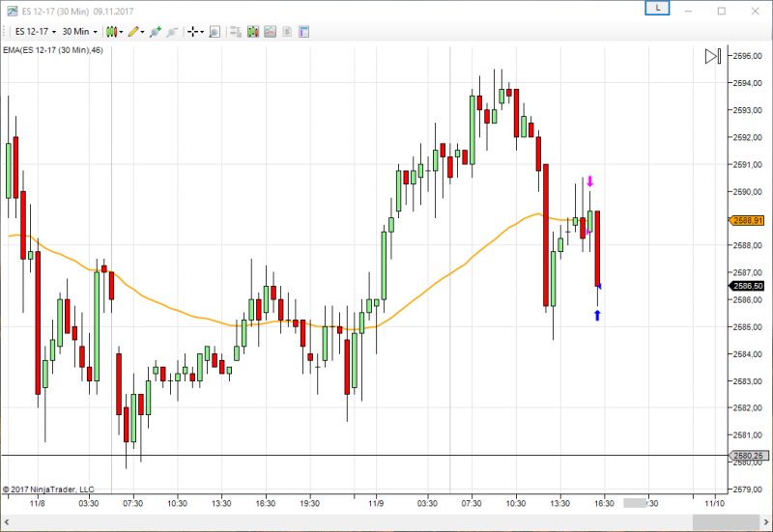Click the horizontal scrollbar thumb
The height and width of the screenshot is (532, 773).
[727, 521]
